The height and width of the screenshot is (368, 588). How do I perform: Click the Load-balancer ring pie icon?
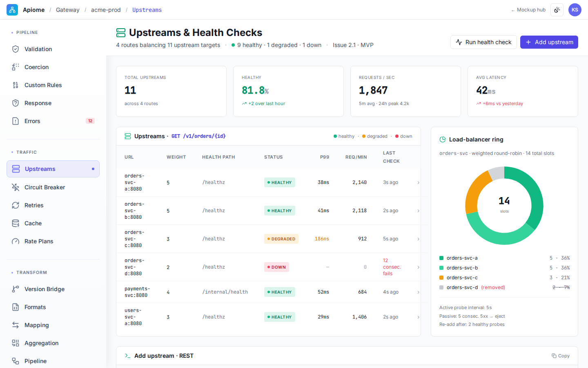coord(443,139)
